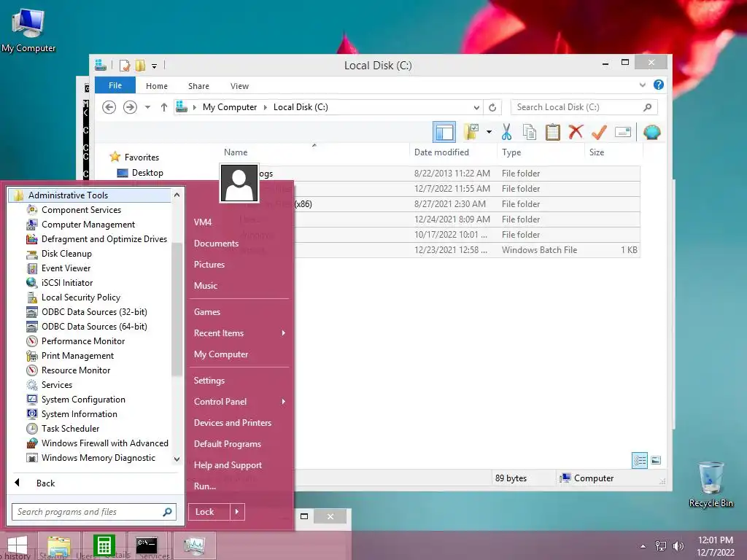Open Devices and Printers

click(x=233, y=423)
